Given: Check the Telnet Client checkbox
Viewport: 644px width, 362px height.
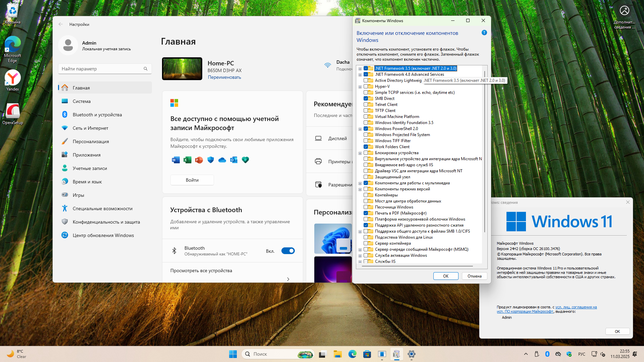Looking at the screenshot, I should tap(366, 105).
